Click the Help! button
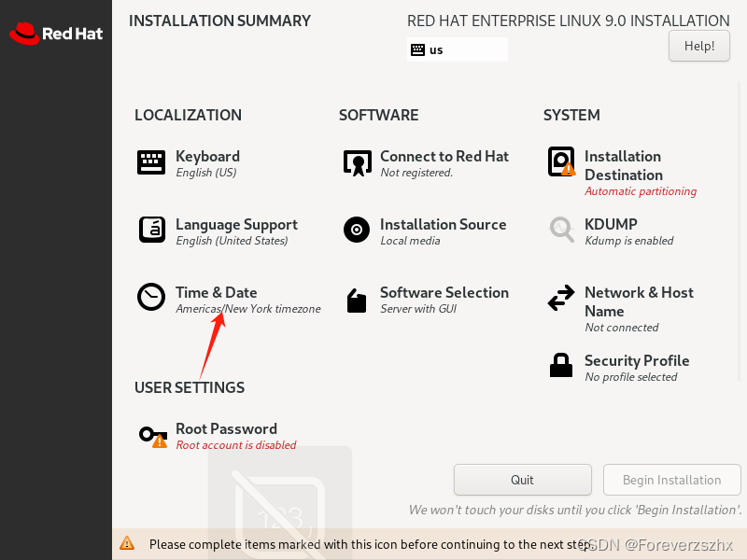The image size is (747, 560). click(698, 46)
